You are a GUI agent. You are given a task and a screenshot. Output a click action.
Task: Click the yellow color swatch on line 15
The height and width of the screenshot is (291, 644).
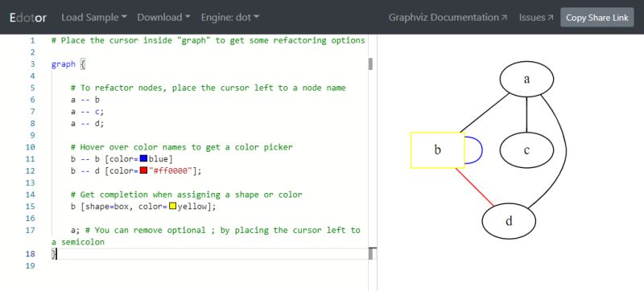click(x=173, y=206)
